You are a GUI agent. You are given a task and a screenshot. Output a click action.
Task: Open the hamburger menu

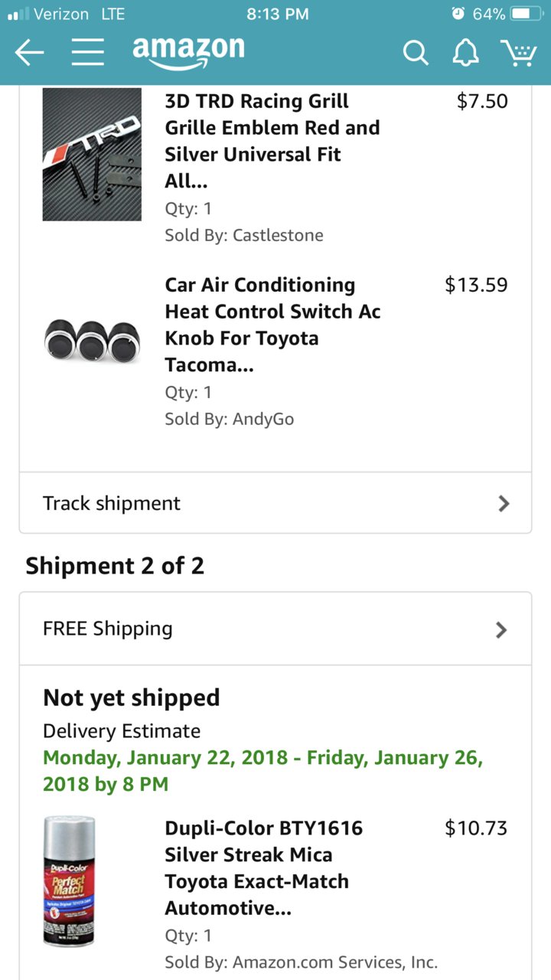(87, 53)
